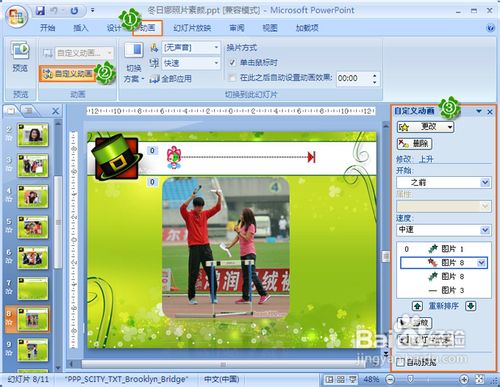Select slide 2 thumbnail
The height and width of the screenshot is (387, 500).
33,134
